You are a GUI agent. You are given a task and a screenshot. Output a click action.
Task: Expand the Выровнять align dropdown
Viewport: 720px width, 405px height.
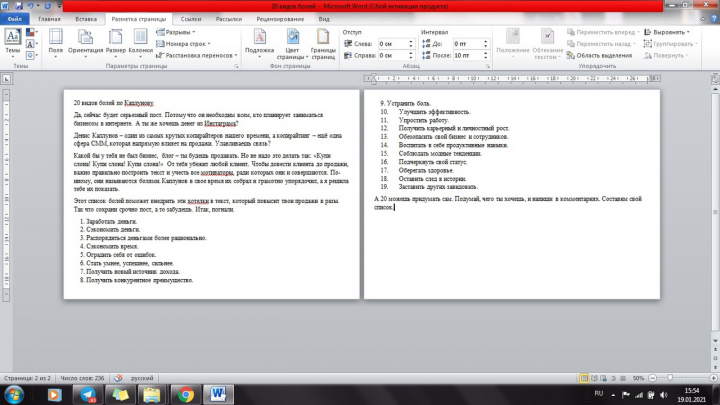(x=667, y=32)
